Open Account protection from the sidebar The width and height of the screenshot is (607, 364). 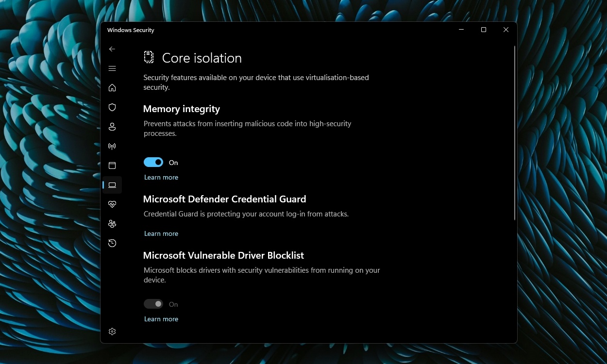coord(112,127)
